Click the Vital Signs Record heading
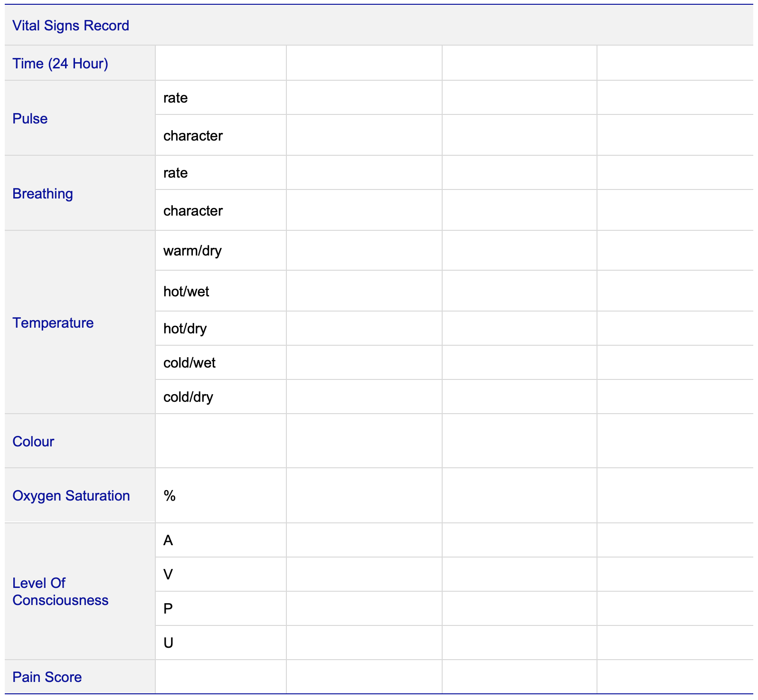Viewport: 758px width, 700px height. (71, 26)
